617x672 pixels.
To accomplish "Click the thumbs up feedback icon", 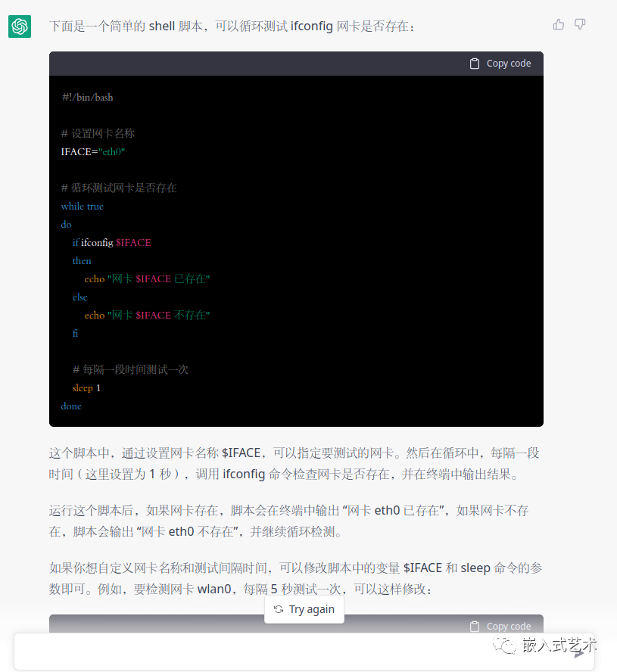I will pyautogui.click(x=558, y=24).
